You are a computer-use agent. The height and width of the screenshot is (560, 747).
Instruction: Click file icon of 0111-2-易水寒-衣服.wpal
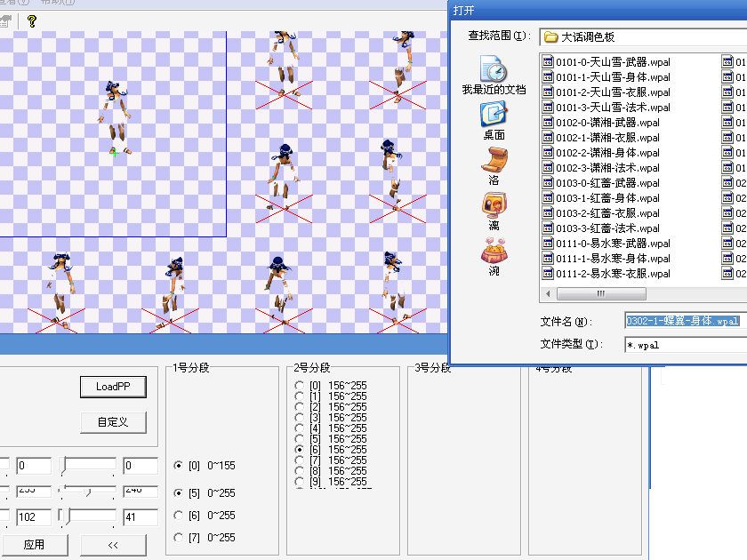(x=548, y=274)
